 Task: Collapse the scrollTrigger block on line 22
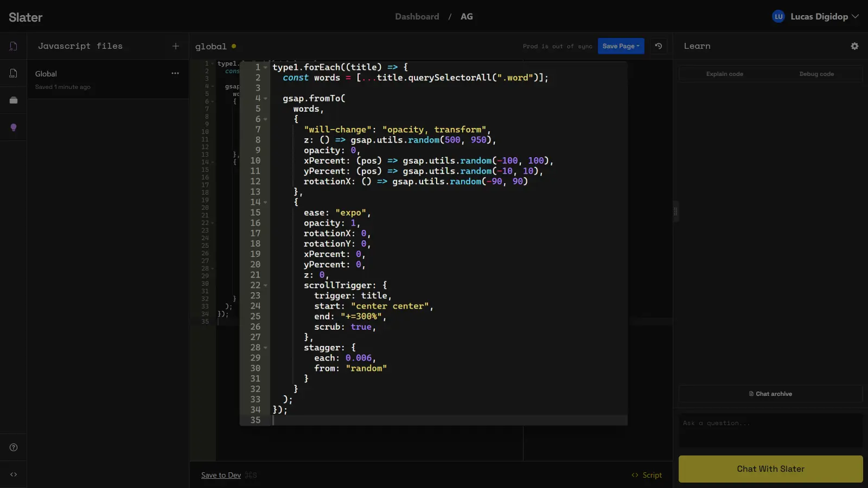click(x=265, y=285)
